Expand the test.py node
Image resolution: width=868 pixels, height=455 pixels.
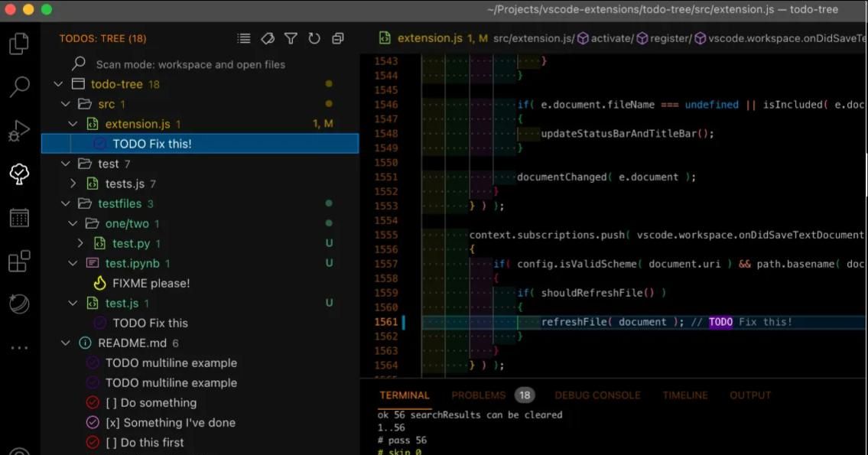pos(80,243)
